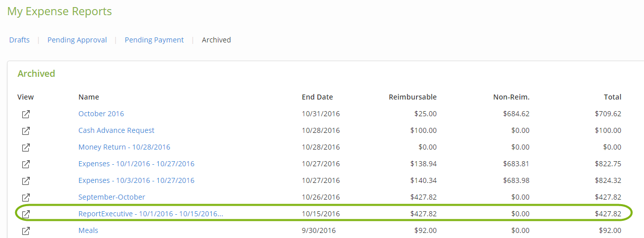Open view icon for Expenses - 10/3/2016 - 10/27/2016
This screenshot has width=644, height=238.
pos(26,181)
